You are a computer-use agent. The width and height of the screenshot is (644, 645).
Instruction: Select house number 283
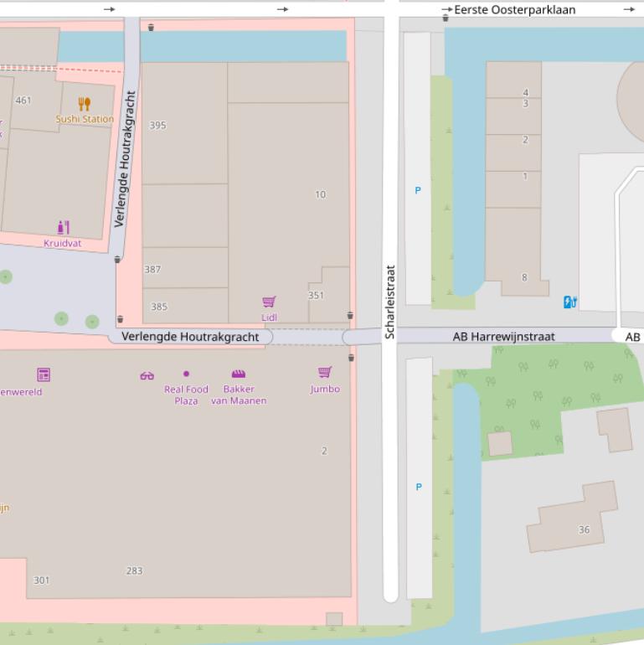pos(134,571)
